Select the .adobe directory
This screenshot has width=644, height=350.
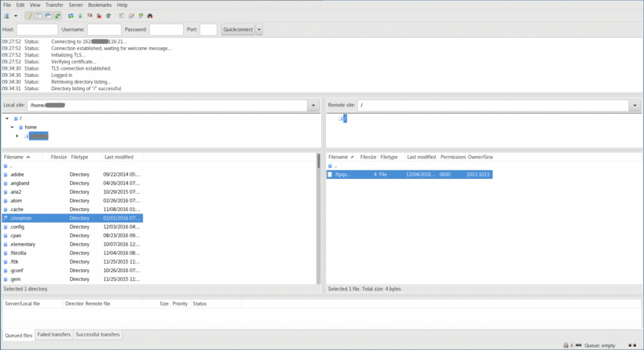[72, 174]
